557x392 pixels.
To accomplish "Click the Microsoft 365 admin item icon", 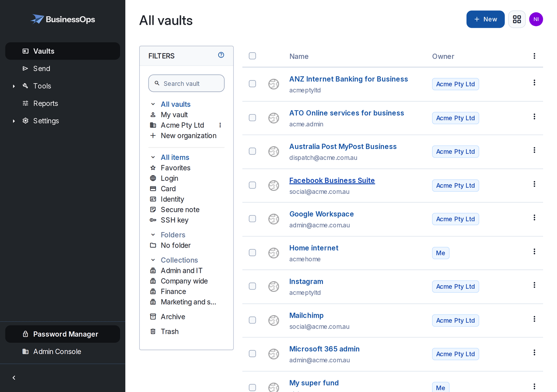I will point(274,354).
